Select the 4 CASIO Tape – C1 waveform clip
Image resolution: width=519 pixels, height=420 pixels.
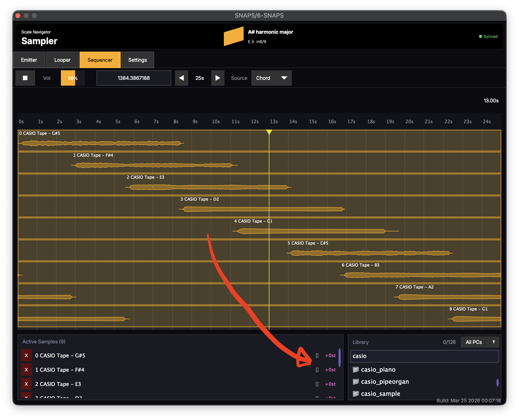coord(316,231)
